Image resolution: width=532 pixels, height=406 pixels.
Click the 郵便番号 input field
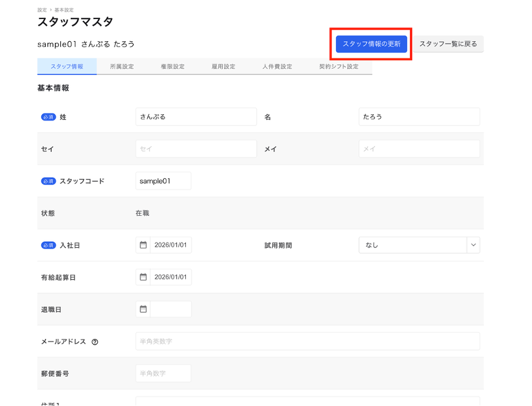pyautogui.click(x=163, y=373)
